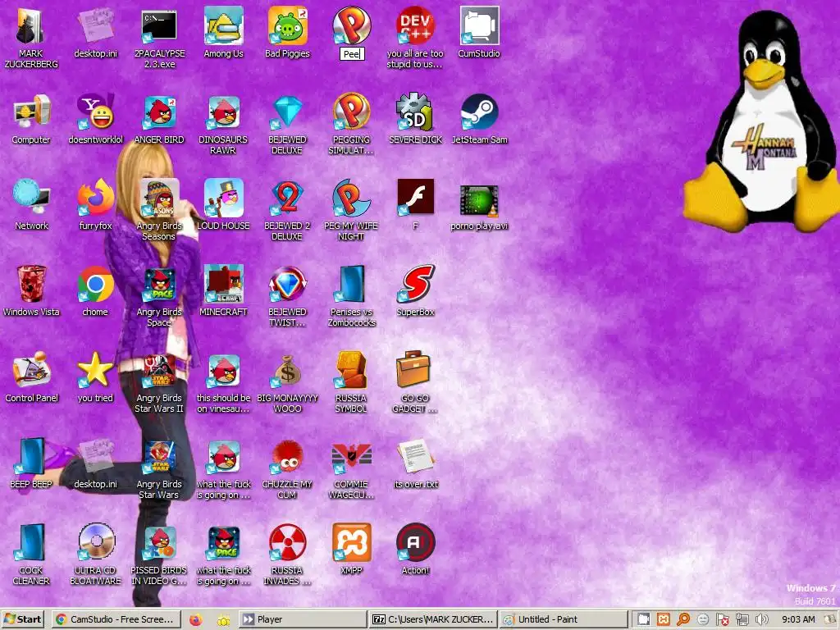Click the magnifier tray icon
The width and height of the screenshot is (840, 630).
(683, 619)
